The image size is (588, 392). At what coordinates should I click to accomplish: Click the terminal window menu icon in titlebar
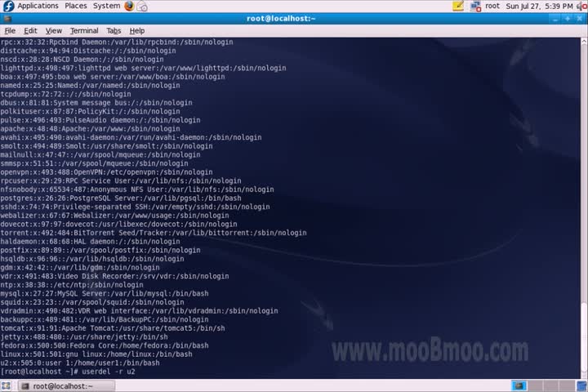[x=7, y=19]
